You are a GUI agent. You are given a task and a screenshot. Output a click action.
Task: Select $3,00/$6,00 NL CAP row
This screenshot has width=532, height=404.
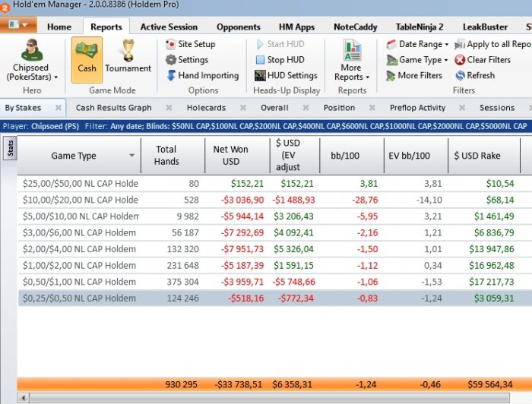click(275, 233)
